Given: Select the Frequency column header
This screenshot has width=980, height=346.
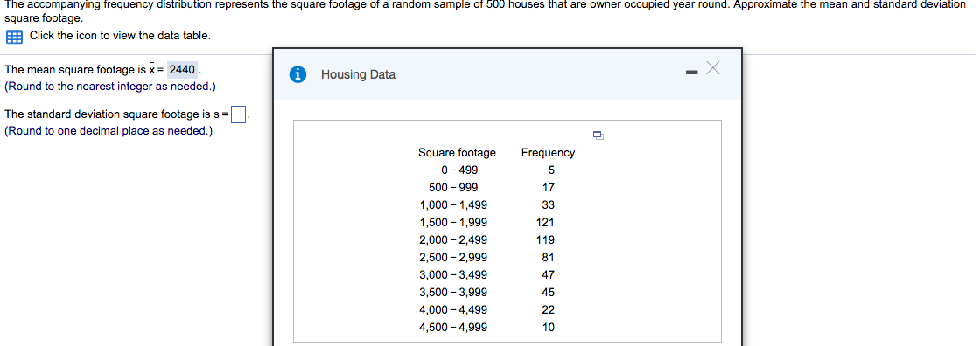Looking at the screenshot, I should (x=548, y=152).
